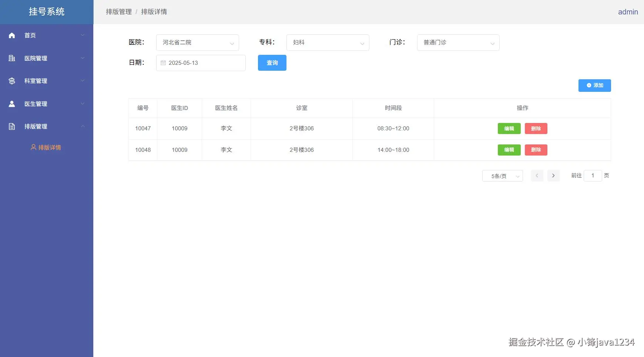644x357 pixels.
Task: Click the user icon beside 排版详情
Action: pyautogui.click(x=33, y=147)
